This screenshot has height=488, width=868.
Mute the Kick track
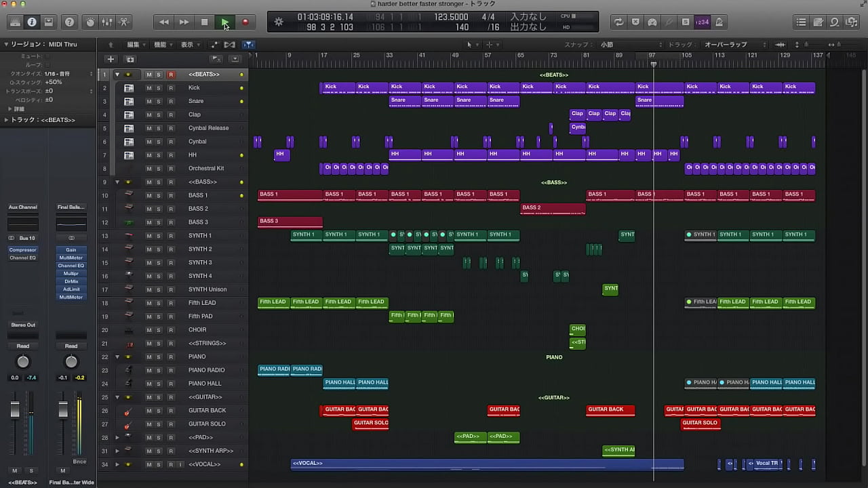(x=149, y=87)
